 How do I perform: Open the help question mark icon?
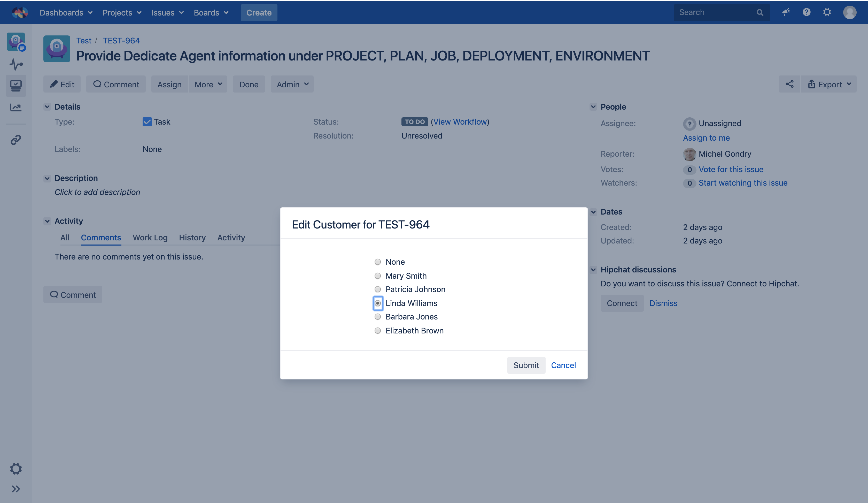806,12
